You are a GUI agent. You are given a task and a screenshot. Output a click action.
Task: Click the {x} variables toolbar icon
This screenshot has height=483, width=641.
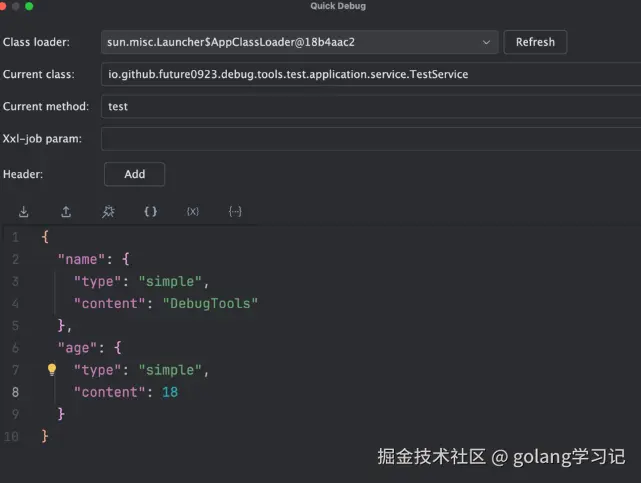point(193,212)
